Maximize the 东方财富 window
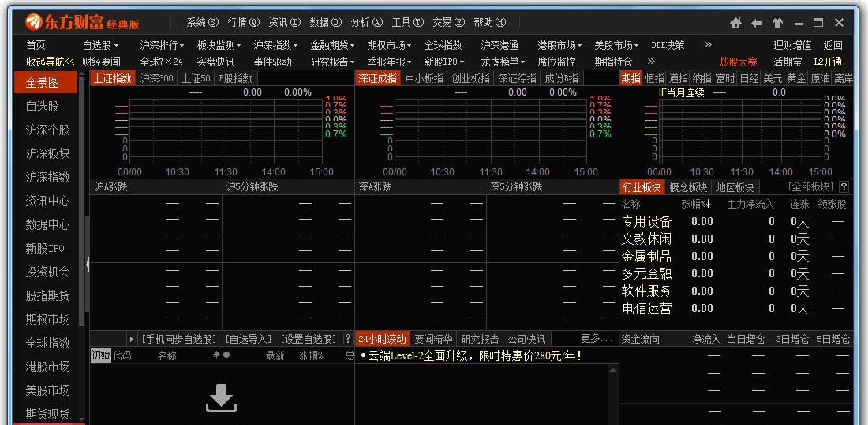This screenshot has width=868, height=425. 818,23
